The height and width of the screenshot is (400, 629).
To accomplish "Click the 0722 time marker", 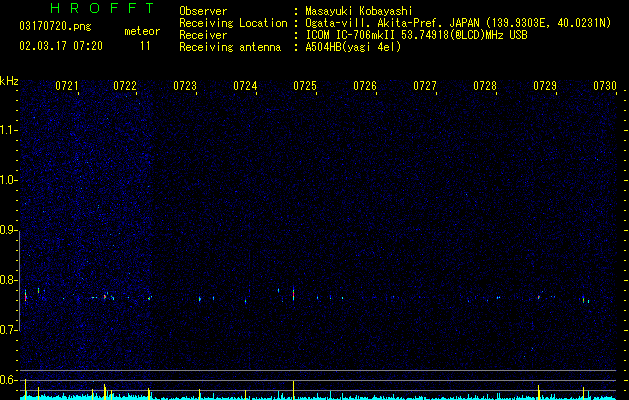I will (125, 86).
